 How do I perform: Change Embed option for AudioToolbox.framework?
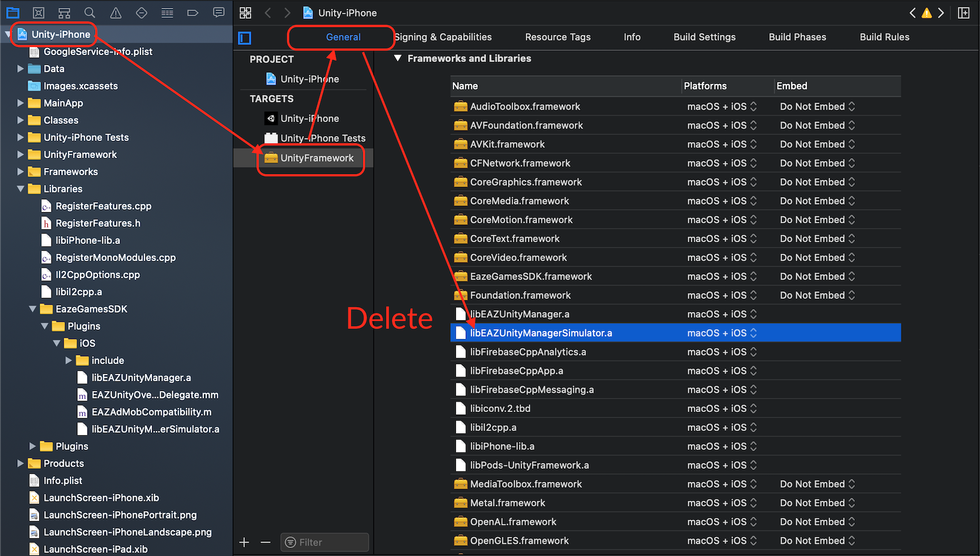pos(817,106)
